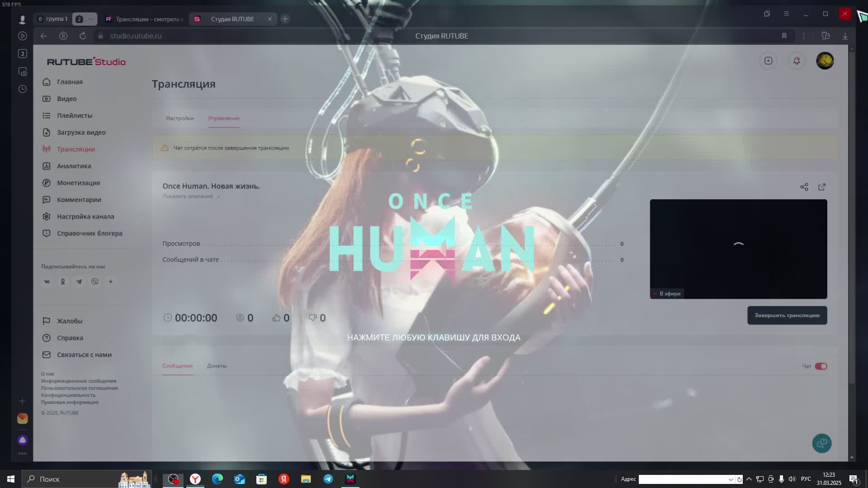Image resolution: width=868 pixels, height=488 pixels.
Task: Click the Telegram social icon in sidebar
Action: (x=79, y=282)
